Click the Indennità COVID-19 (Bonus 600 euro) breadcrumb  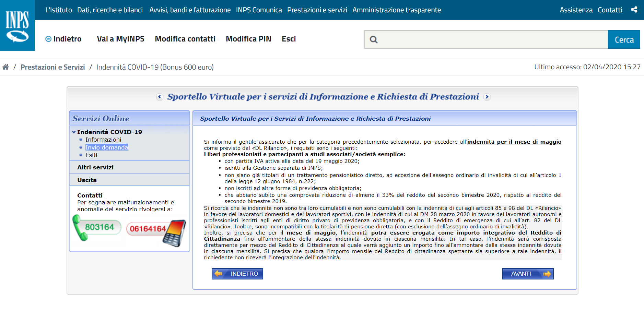155,67
